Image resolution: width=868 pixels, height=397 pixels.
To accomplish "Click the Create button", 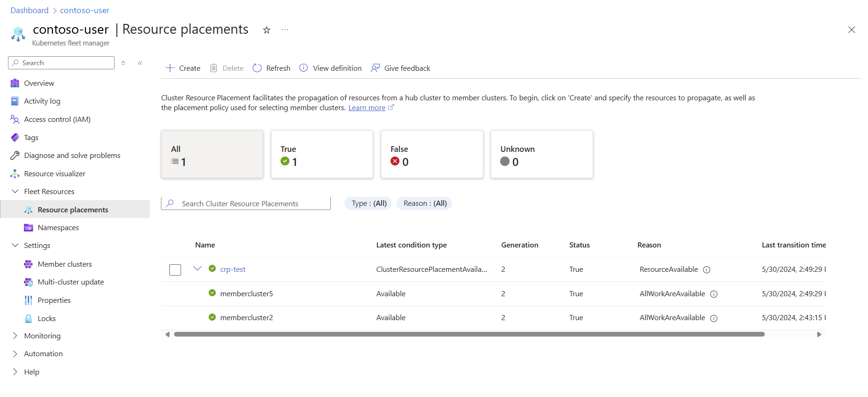I will pos(183,68).
